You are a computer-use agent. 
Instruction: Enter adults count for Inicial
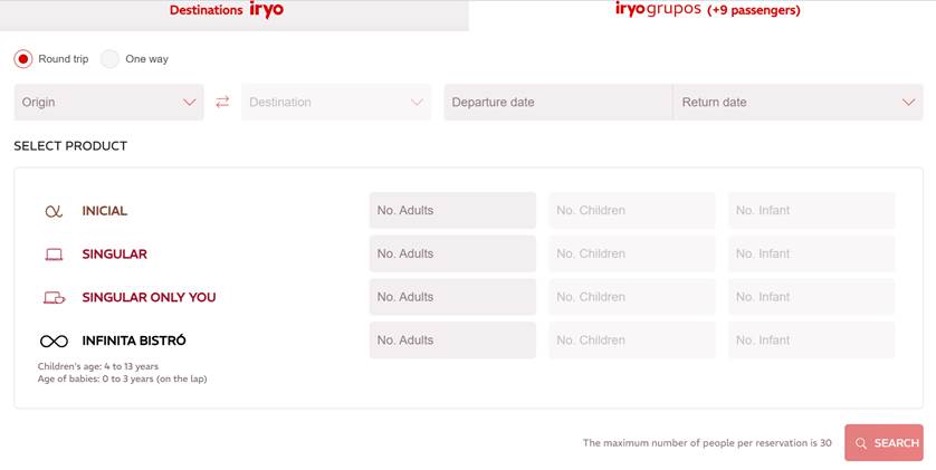pyautogui.click(x=452, y=211)
